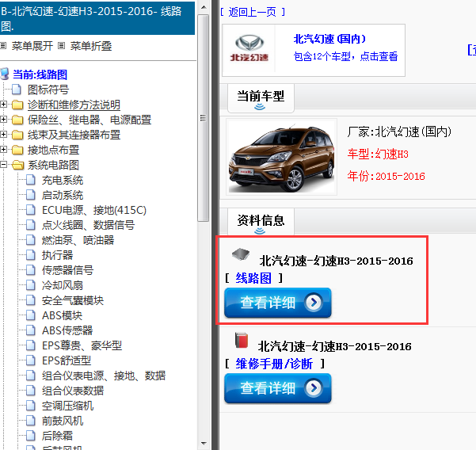The image size is (476, 450).
Task: Open 组合仪表电源、接地、数据 diagram
Action: coord(104,376)
